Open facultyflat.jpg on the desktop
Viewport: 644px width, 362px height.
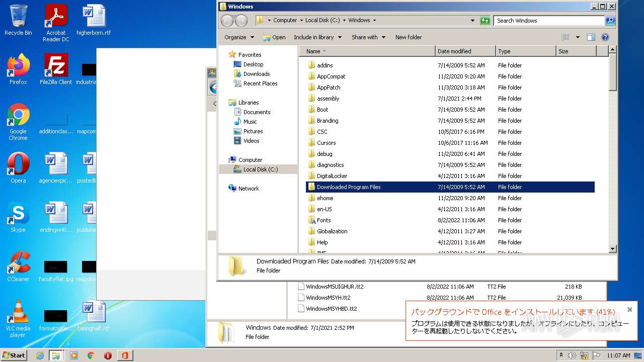coord(56,270)
